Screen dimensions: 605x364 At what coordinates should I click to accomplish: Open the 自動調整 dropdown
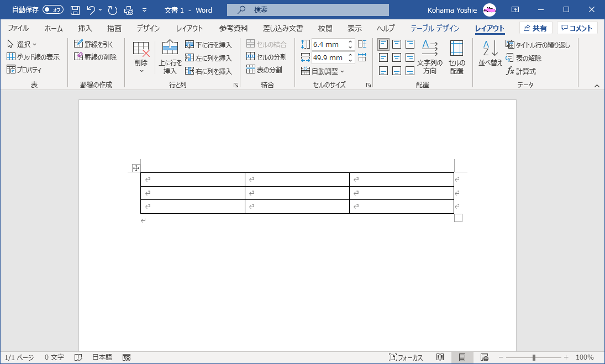pyautogui.click(x=323, y=71)
